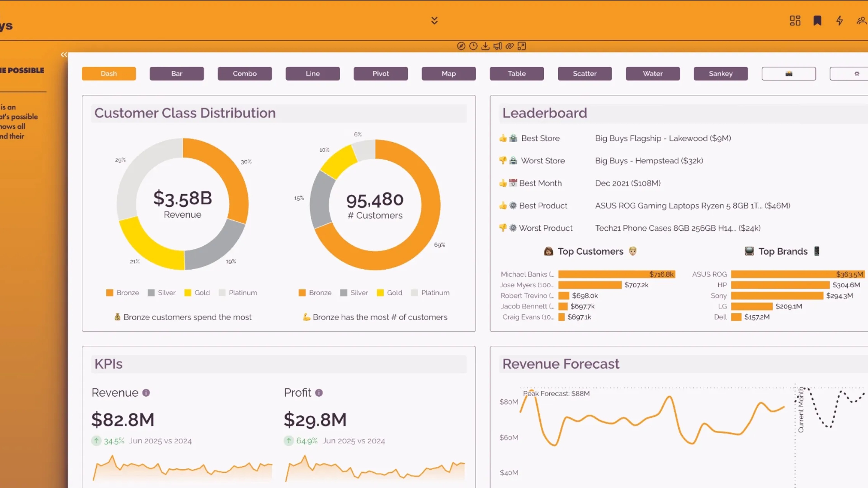
Task: Click 'Big Buys - Hempstead ($32k)' text
Action: [649, 161]
